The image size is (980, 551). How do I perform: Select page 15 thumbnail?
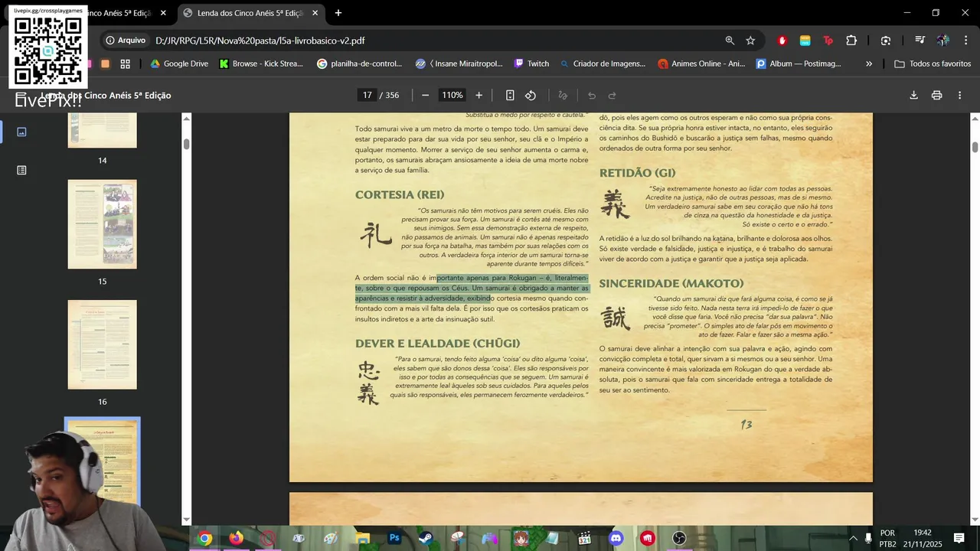coord(102,224)
